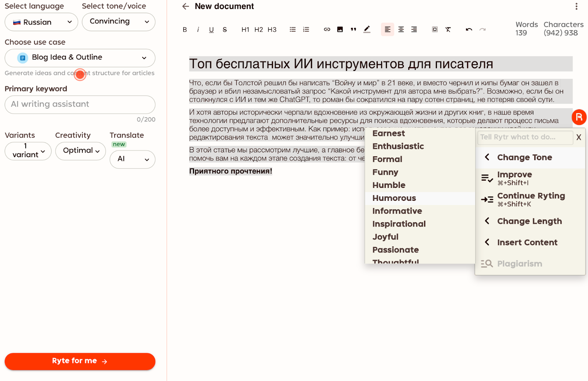Insert a numbered list
588x381 pixels.
[x=305, y=29]
